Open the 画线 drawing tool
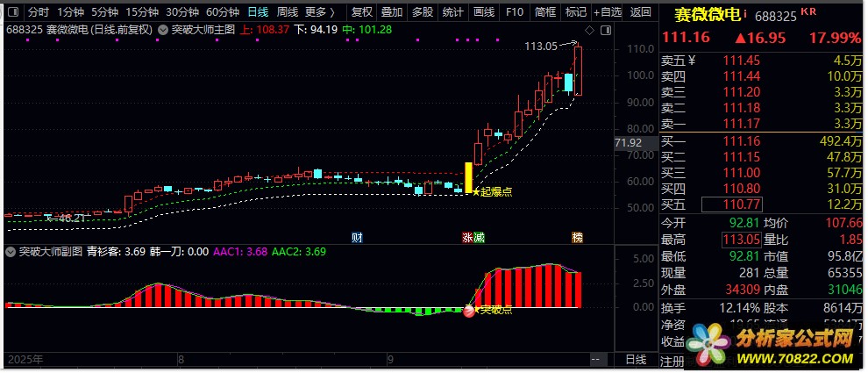This screenshot has width=868, height=373. [484, 11]
